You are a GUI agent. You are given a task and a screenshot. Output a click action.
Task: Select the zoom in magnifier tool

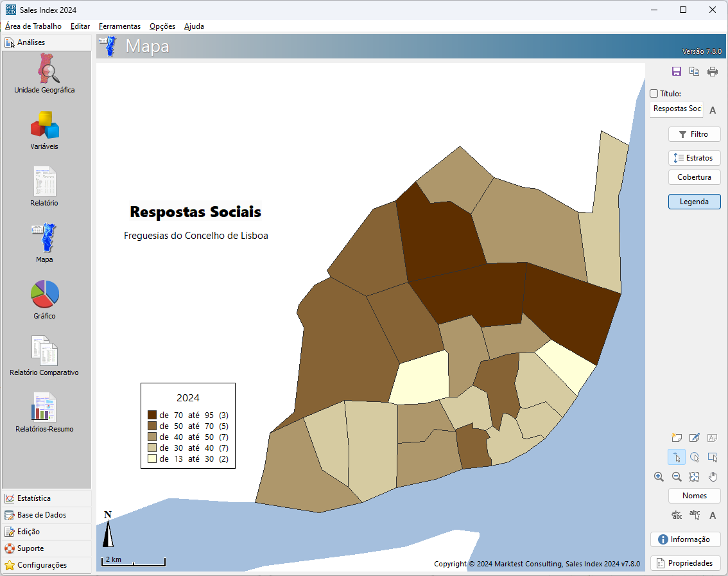tap(659, 476)
